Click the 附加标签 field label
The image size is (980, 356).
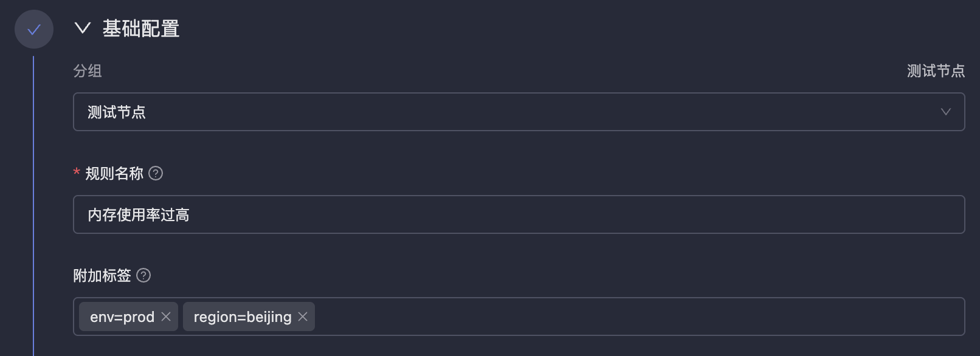click(102, 276)
